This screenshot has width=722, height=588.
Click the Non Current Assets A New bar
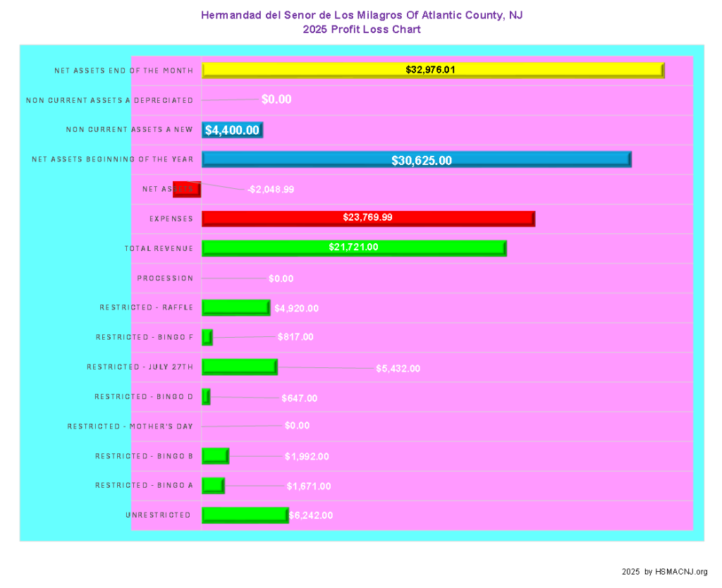tap(232, 130)
